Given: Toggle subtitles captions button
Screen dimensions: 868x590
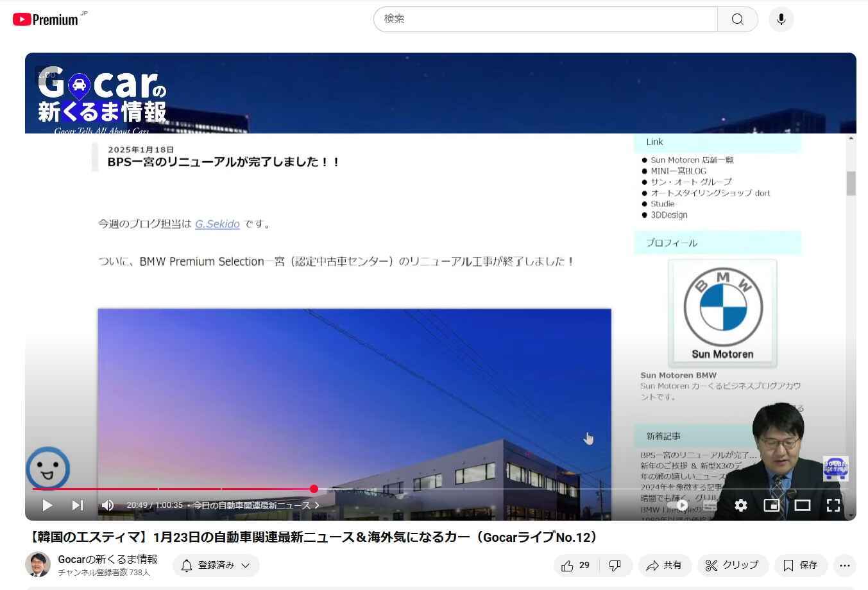Looking at the screenshot, I should coord(710,506).
